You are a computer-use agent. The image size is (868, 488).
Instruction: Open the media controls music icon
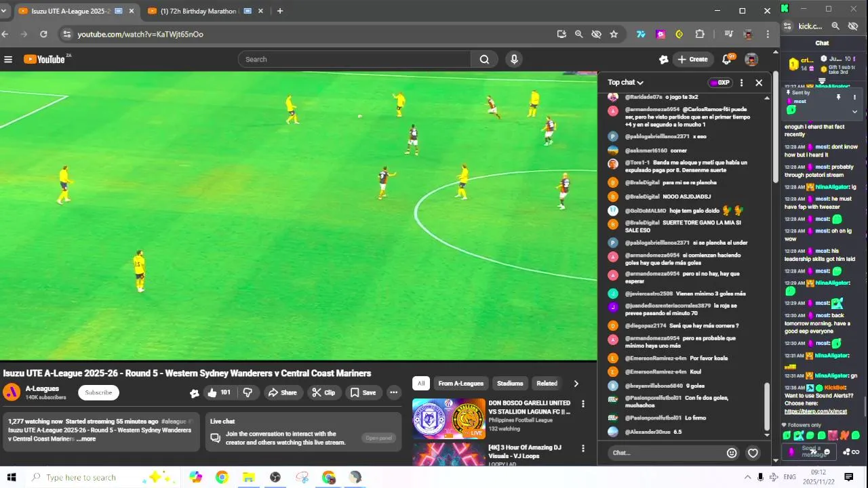click(728, 34)
